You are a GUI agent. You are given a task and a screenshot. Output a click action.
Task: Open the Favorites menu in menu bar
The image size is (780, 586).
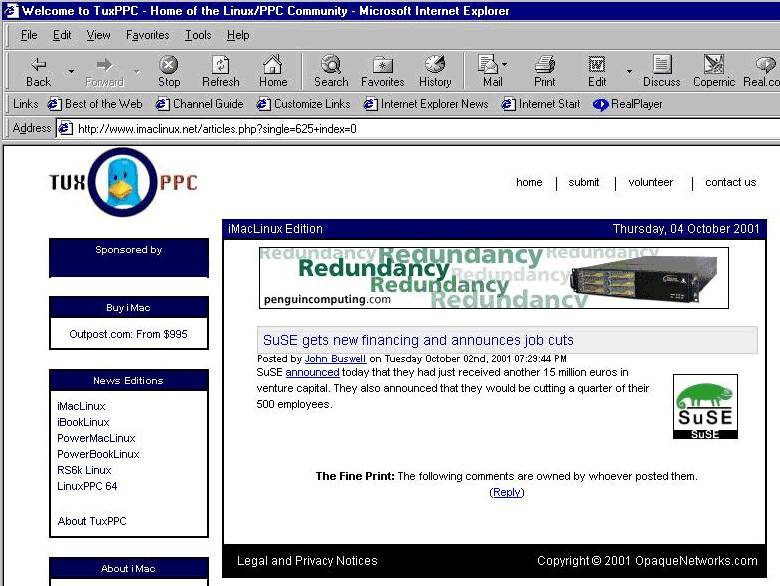[x=147, y=35]
